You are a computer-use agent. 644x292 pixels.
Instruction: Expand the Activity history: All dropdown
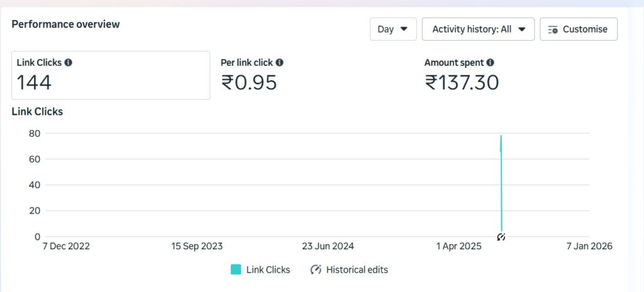478,30
